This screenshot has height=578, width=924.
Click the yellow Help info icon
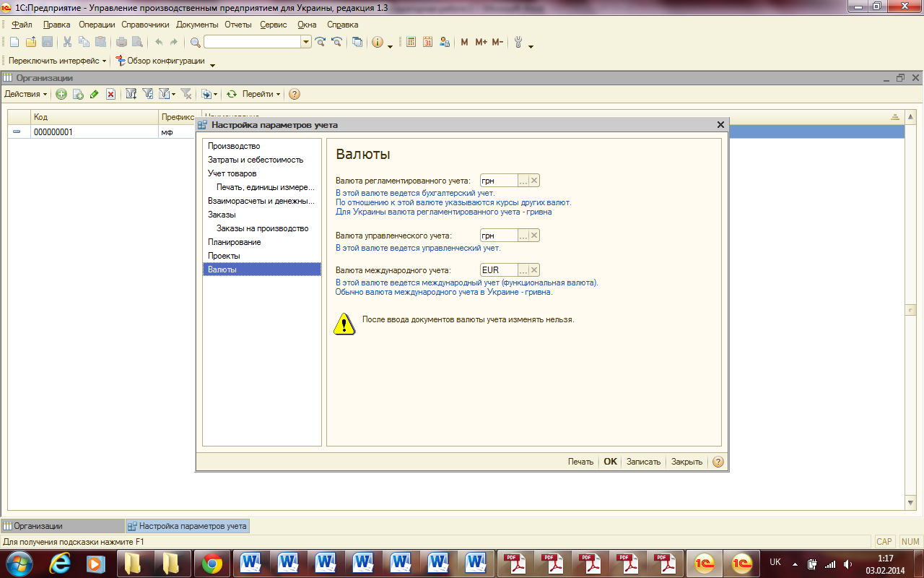click(x=378, y=42)
